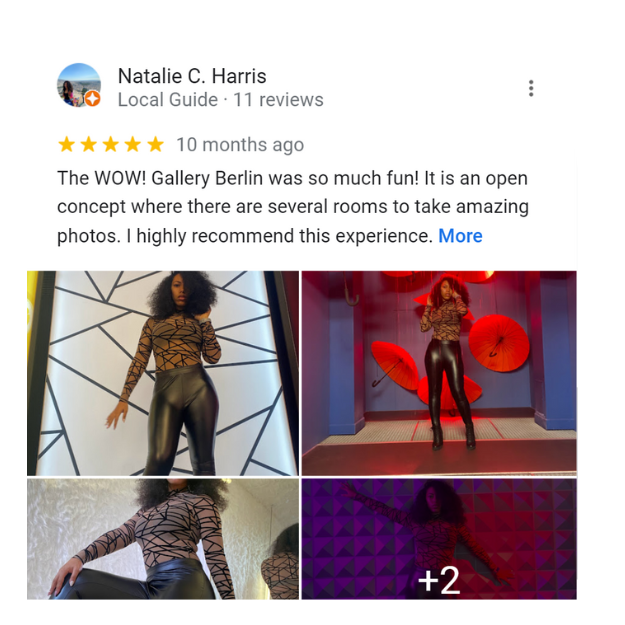Click the fifth yellow rating star

(x=155, y=144)
